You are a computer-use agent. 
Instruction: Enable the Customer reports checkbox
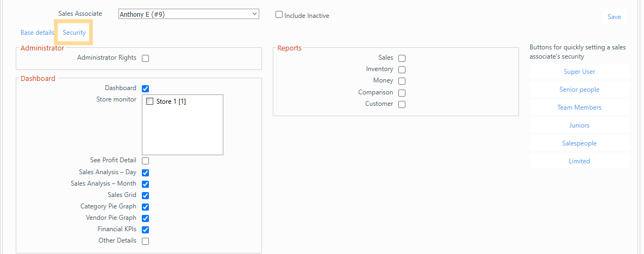pos(402,104)
